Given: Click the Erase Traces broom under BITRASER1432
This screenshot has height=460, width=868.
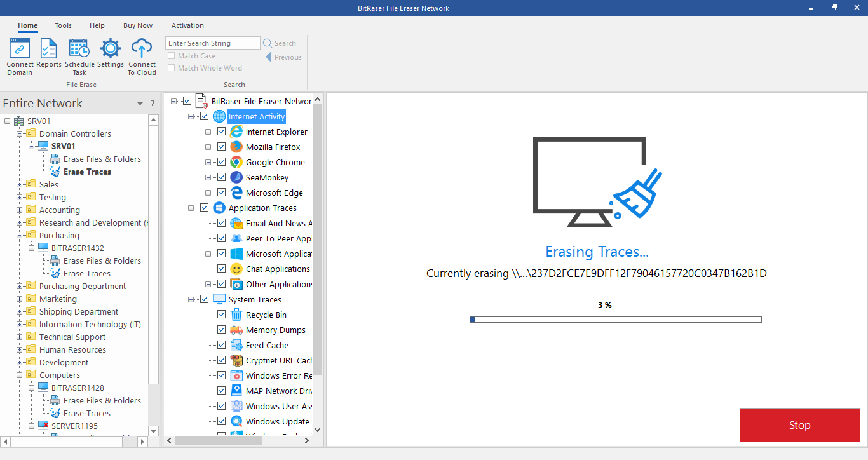Looking at the screenshot, I should pyautogui.click(x=55, y=273).
